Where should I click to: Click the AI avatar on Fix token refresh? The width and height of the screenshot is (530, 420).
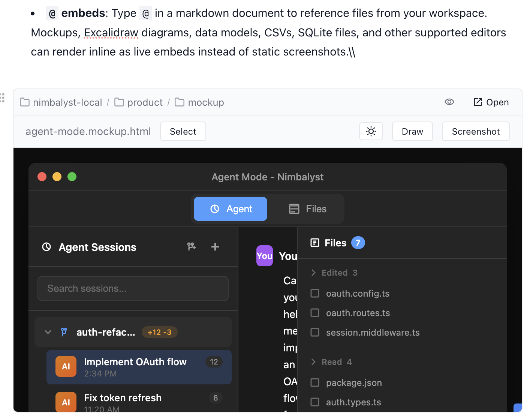click(x=66, y=402)
